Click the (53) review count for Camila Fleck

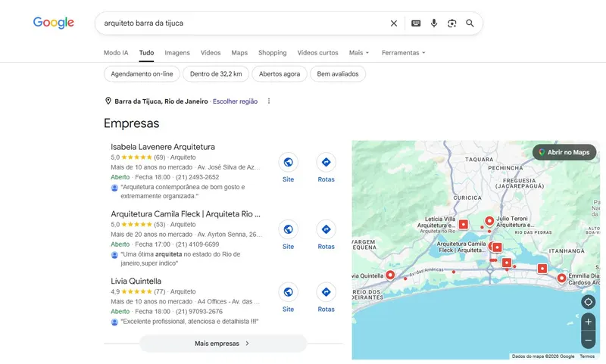[x=160, y=224]
